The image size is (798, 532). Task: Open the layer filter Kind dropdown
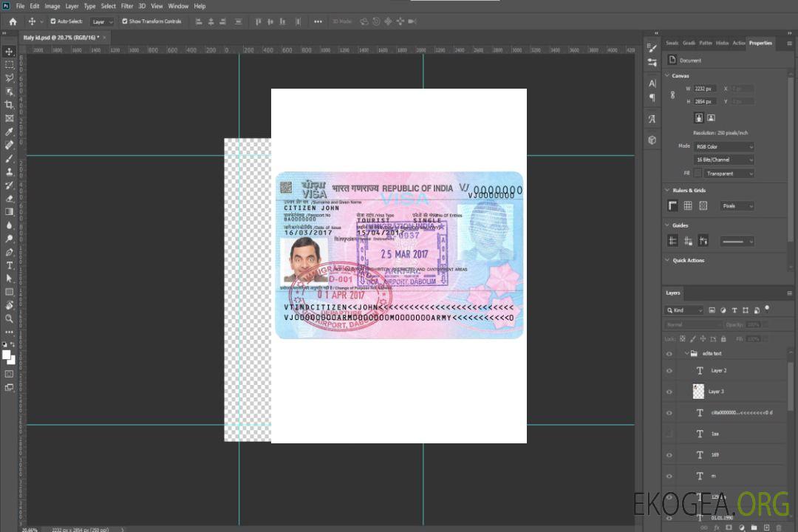(x=684, y=310)
